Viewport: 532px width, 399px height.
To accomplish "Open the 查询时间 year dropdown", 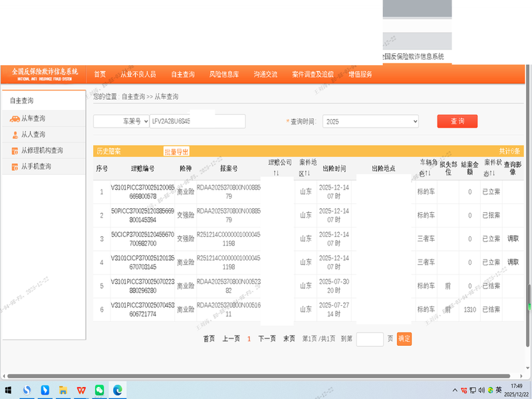I will point(370,122).
